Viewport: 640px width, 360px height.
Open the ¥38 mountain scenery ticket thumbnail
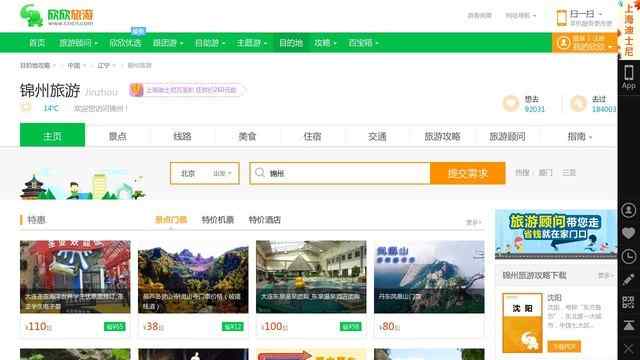pyautogui.click(x=193, y=277)
